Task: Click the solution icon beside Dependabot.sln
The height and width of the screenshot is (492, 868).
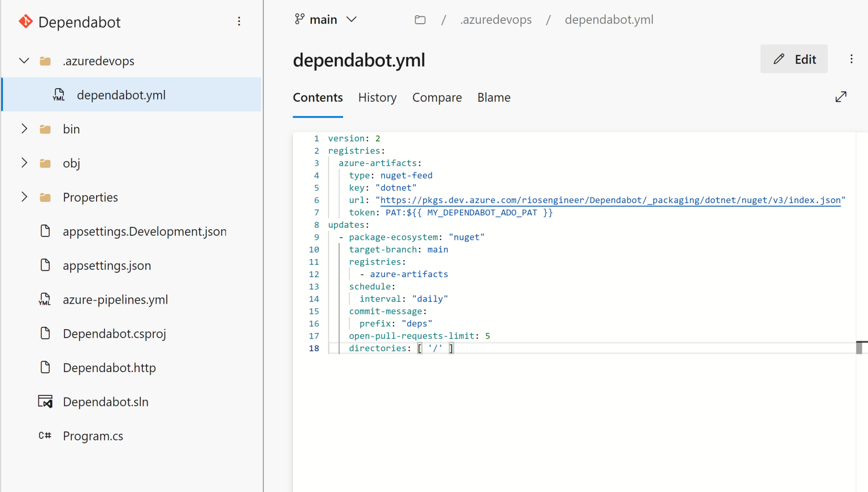Action: tap(45, 402)
